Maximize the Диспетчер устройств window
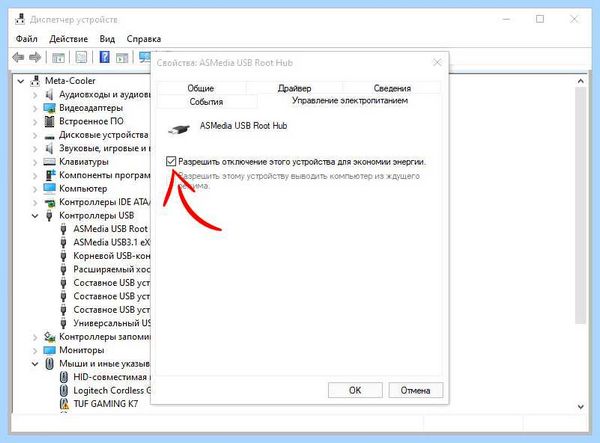The height and width of the screenshot is (443, 600). pyautogui.click(x=540, y=19)
